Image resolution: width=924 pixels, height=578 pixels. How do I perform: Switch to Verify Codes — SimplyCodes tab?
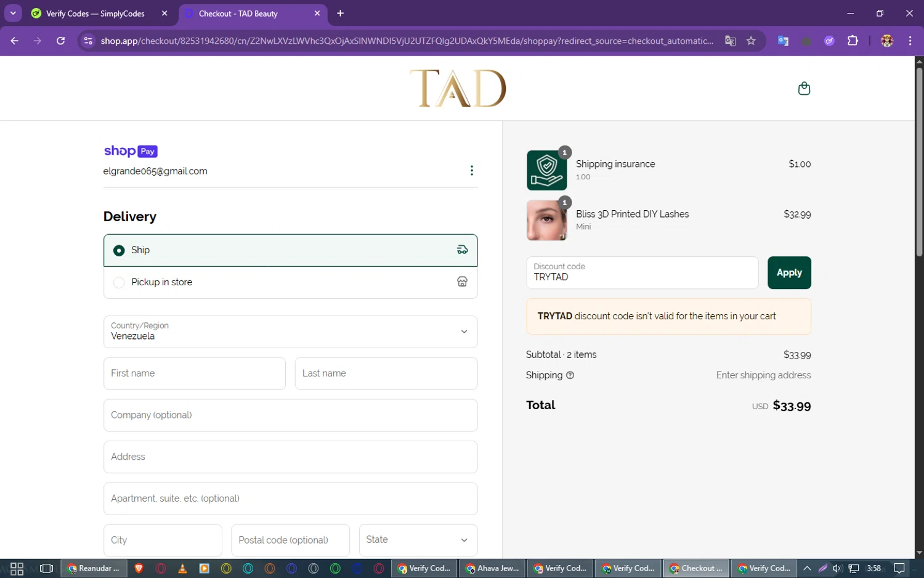coord(95,13)
